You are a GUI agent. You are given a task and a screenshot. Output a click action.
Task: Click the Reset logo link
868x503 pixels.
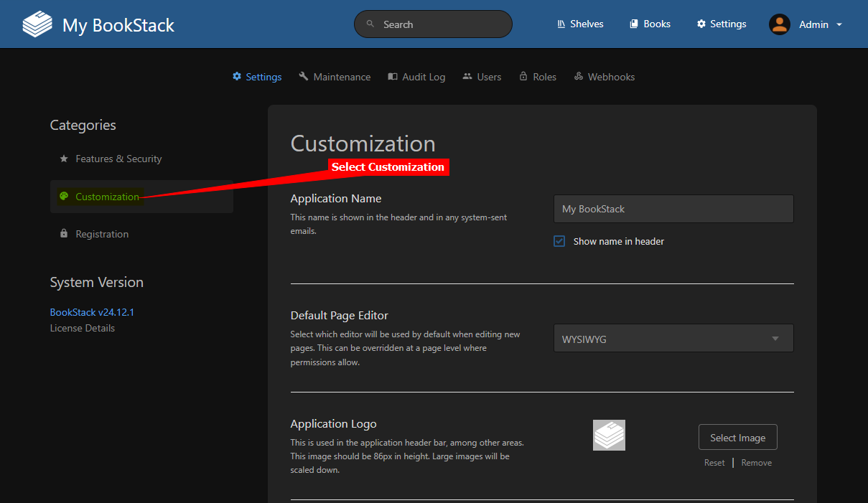(x=714, y=463)
